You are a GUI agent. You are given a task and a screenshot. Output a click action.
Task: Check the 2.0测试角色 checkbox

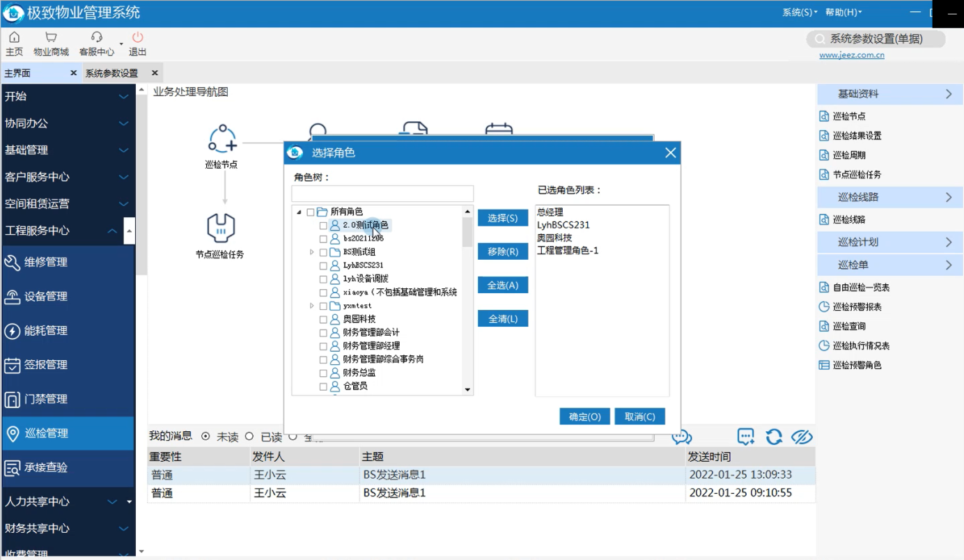pos(323,226)
